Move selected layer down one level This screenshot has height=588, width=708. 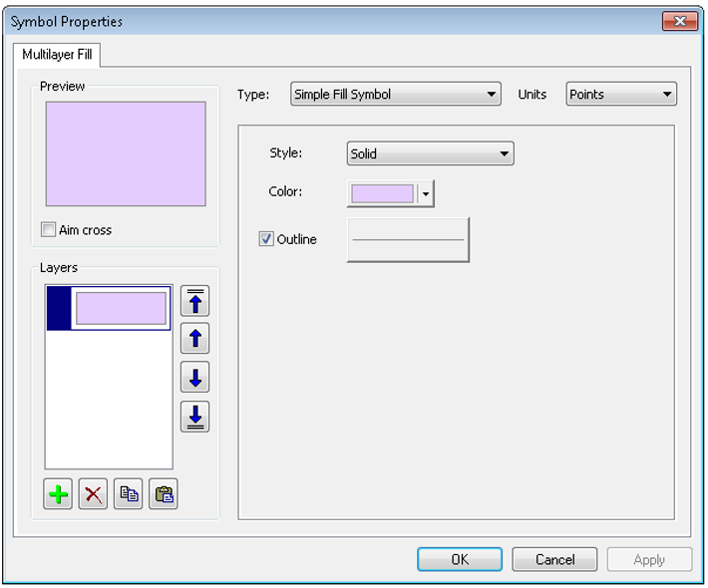click(x=194, y=378)
